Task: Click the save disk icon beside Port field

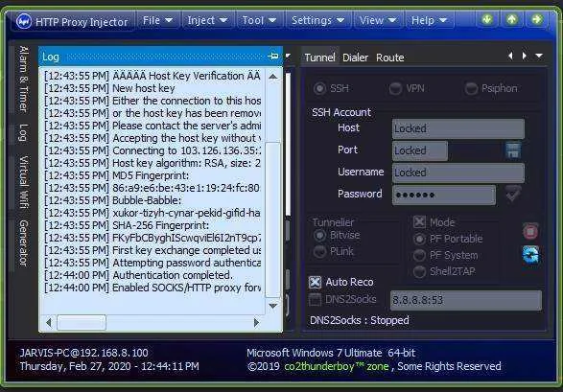Action: 513,150
